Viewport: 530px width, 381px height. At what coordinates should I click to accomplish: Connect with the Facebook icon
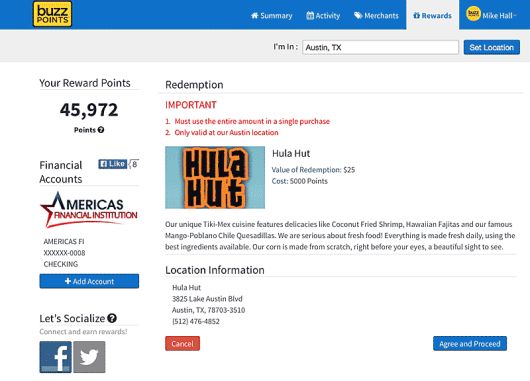pyautogui.click(x=55, y=357)
